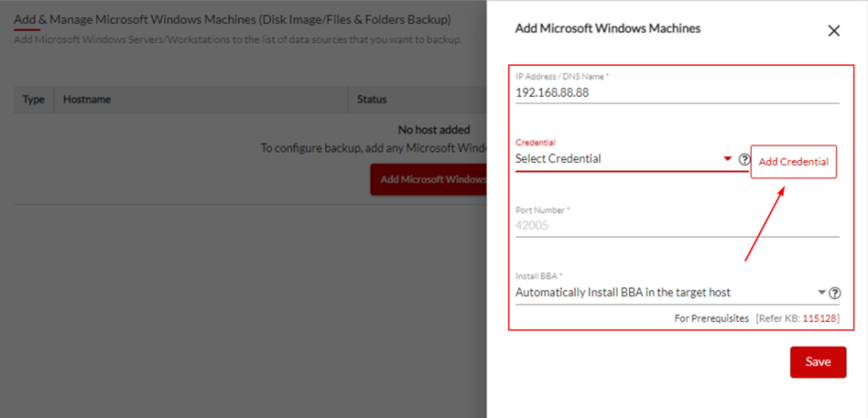Click the help icon beside Install BBA
Image resolution: width=868 pixels, height=418 pixels.
tap(834, 293)
